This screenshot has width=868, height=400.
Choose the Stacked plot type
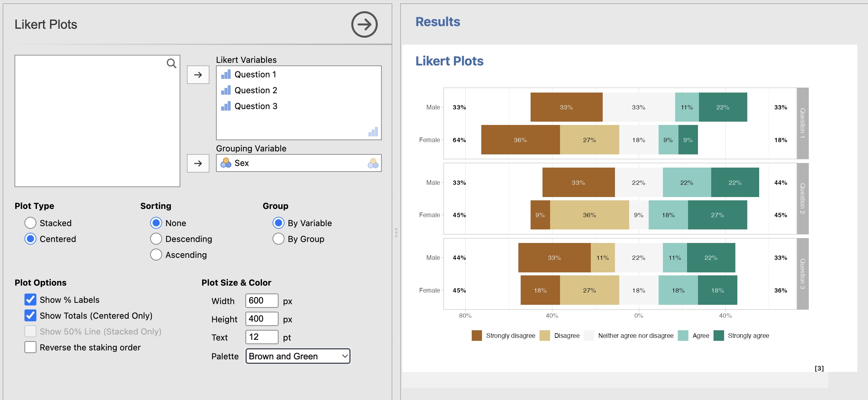tap(30, 223)
